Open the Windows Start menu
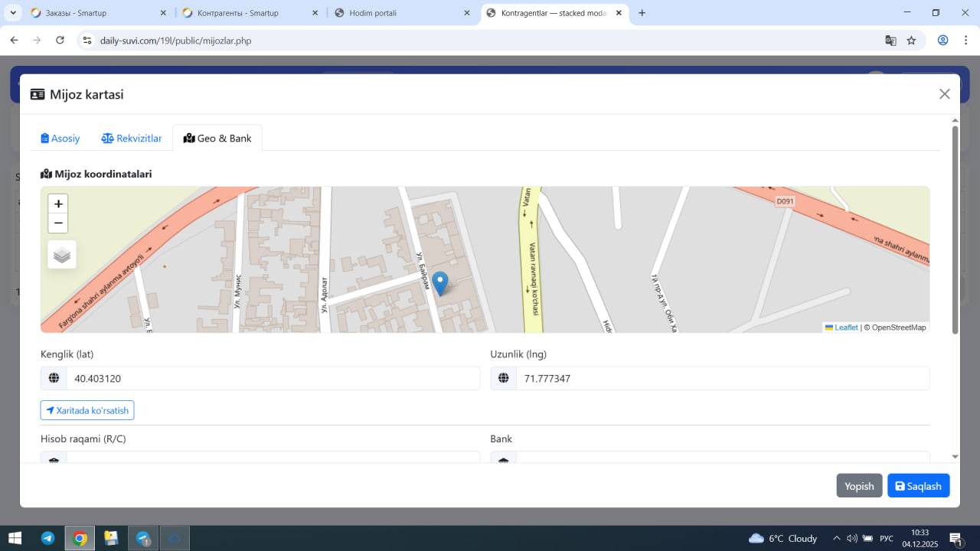Screen dimensions: 980x551 pos(15,538)
